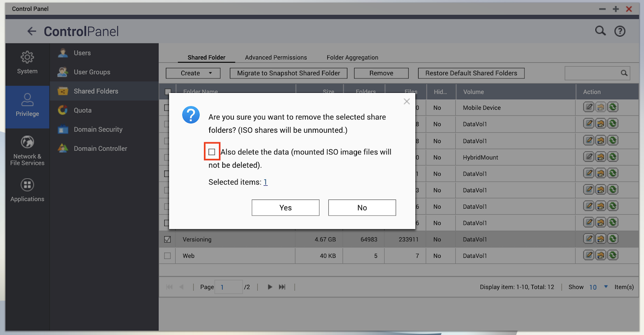Click the page number input field
644x335 pixels.
[x=228, y=287]
